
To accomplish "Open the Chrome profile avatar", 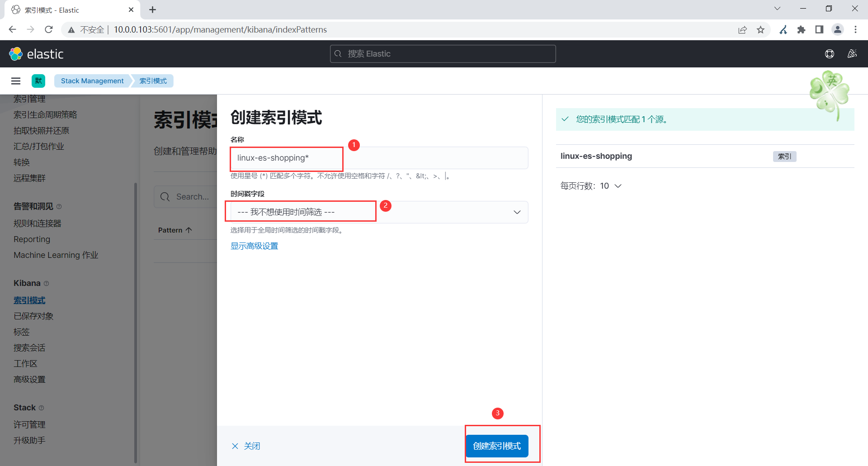I will (x=838, y=29).
